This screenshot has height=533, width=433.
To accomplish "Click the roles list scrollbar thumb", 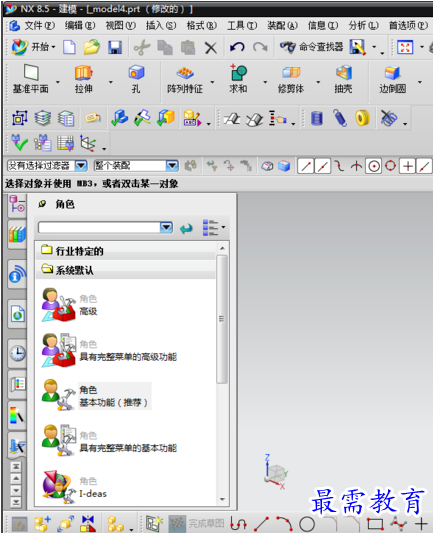I will (222, 319).
